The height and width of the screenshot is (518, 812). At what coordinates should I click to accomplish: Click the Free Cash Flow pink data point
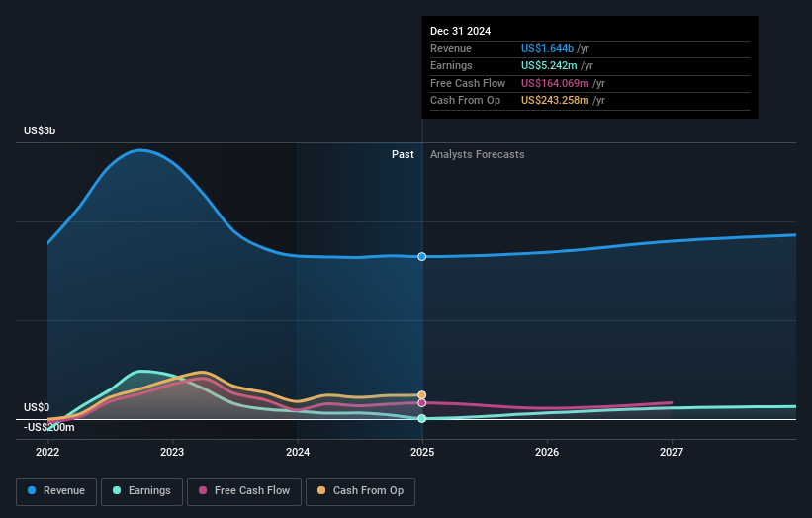[x=422, y=403]
